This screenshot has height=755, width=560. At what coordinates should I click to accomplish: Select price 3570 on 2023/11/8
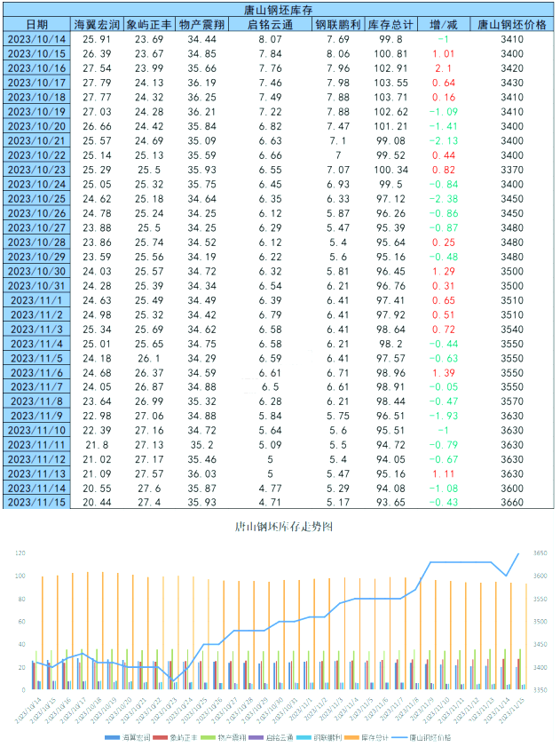(x=512, y=401)
